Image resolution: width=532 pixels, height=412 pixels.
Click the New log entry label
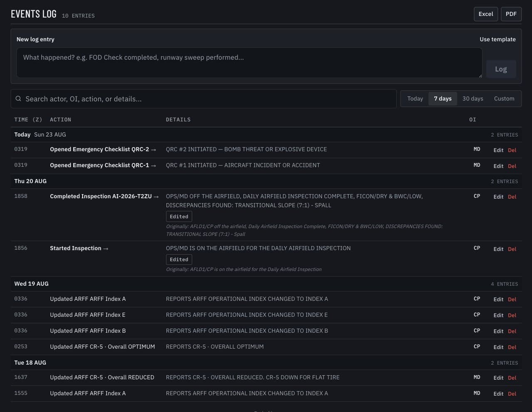click(x=35, y=39)
